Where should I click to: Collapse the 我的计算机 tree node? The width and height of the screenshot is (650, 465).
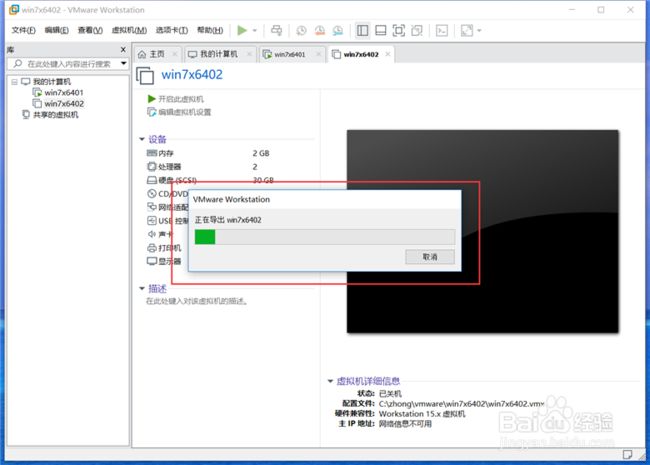pyautogui.click(x=12, y=81)
